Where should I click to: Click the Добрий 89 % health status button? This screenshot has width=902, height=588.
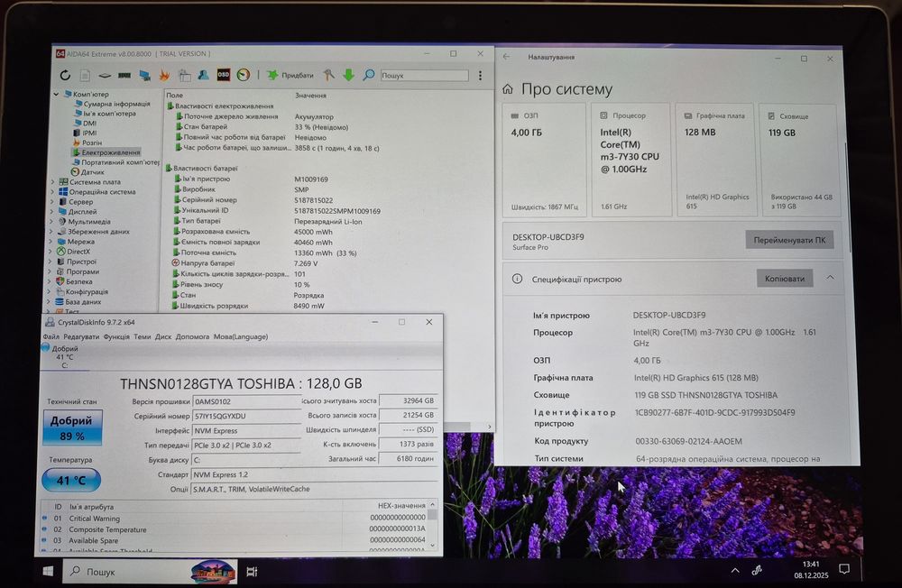tap(72, 427)
